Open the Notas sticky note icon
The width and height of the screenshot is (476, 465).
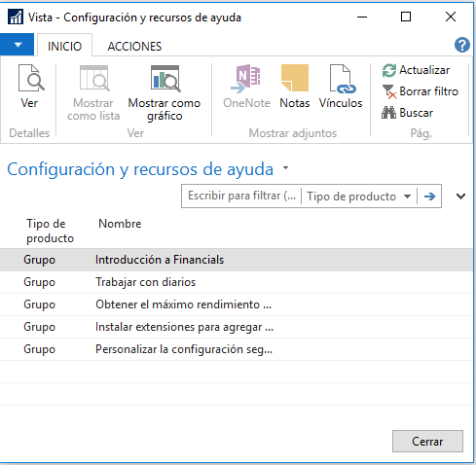[x=295, y=78]
